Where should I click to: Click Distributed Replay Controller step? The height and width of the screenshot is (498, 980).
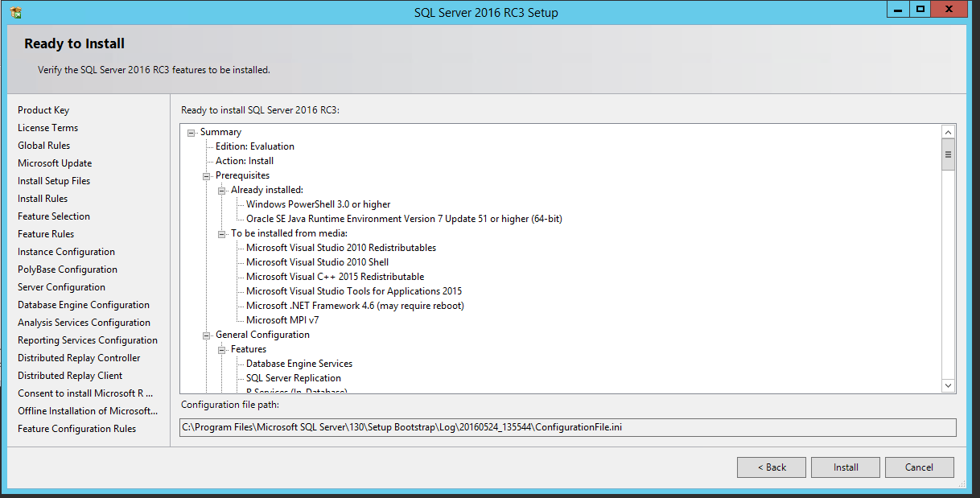79,358
